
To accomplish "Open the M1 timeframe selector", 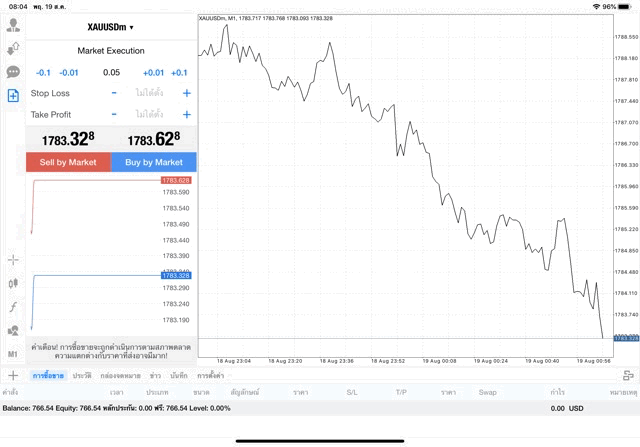I will pyautogui.click(x=13, y=354).
